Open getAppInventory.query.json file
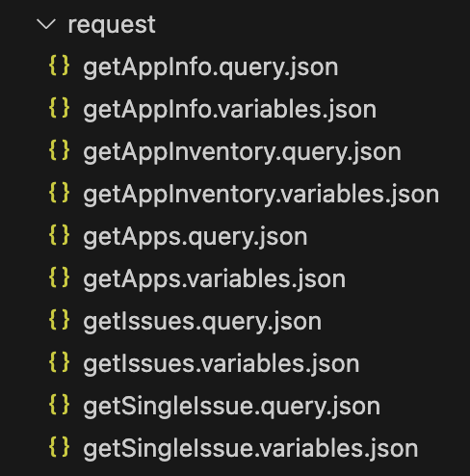Screen dimensions: 470x476 click(x=242, y=153)
